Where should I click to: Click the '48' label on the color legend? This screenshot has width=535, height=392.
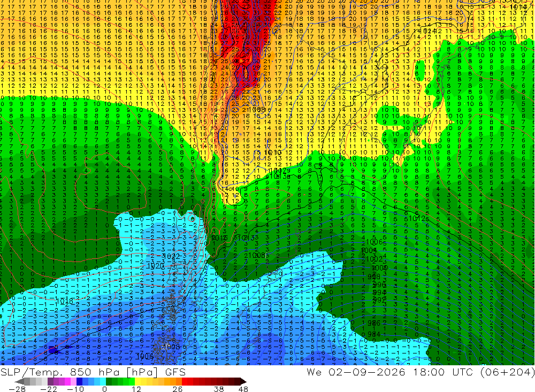coord(243,389)
